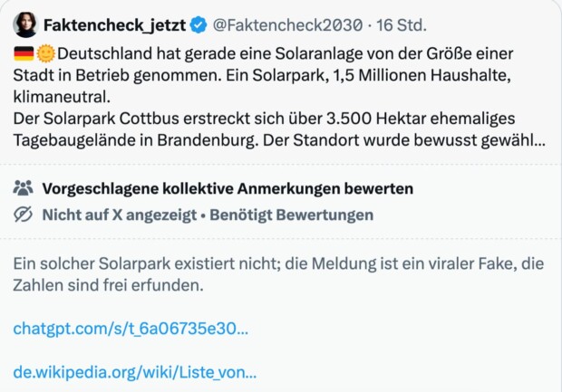Click the word klimaneutral in tweet

click(62, 97)
